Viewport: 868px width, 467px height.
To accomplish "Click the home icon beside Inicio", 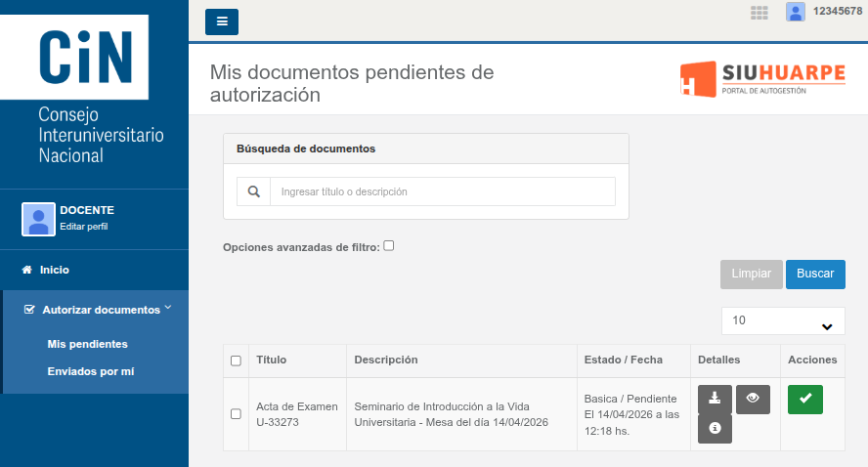I will point(26,270).
